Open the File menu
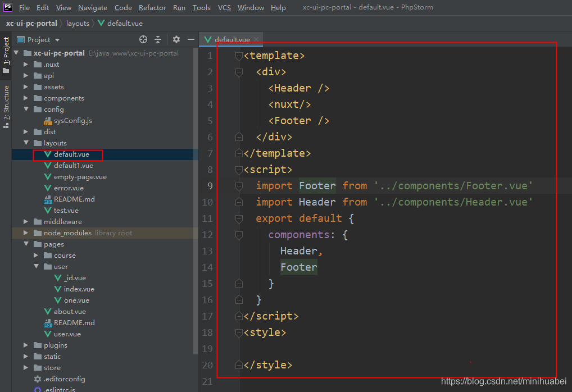This screenshot has width=572, height=392. [24, 8]
